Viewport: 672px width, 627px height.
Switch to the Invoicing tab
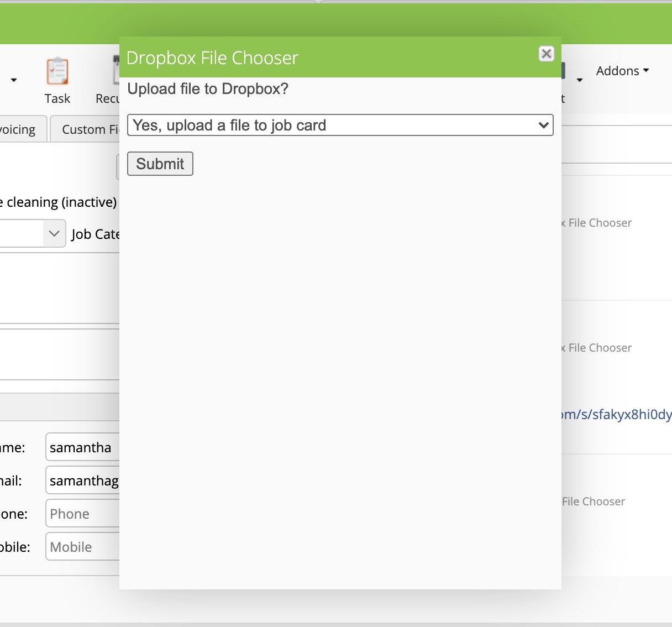(x=18, y=129)
